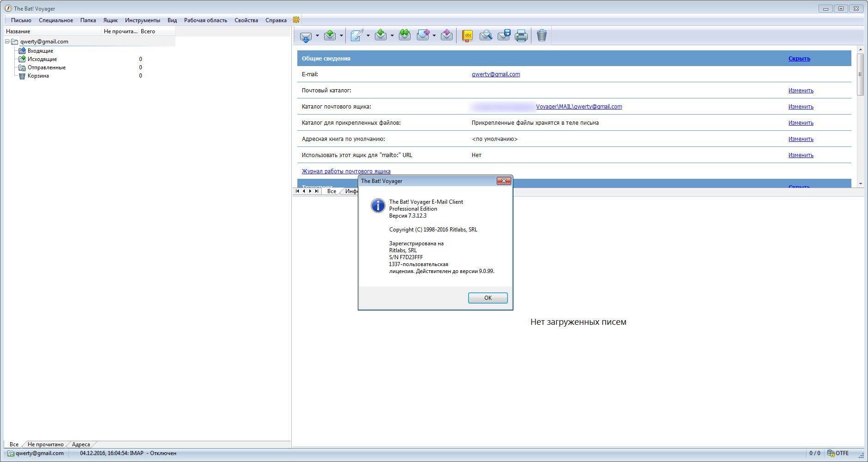Switch to the Адреса bottom tab
Screen dimensions: 868x462
coord(81,444)
